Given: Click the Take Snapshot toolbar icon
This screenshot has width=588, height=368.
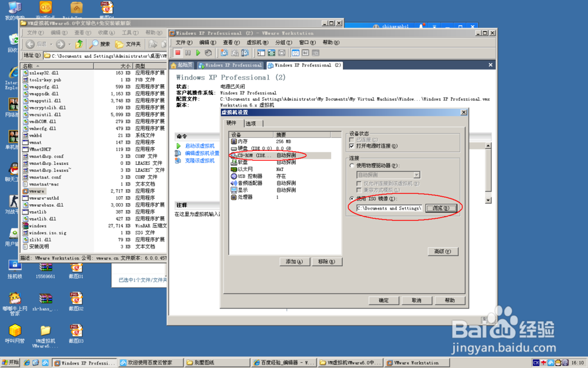Looking at the screenshot, I should 224,53.
